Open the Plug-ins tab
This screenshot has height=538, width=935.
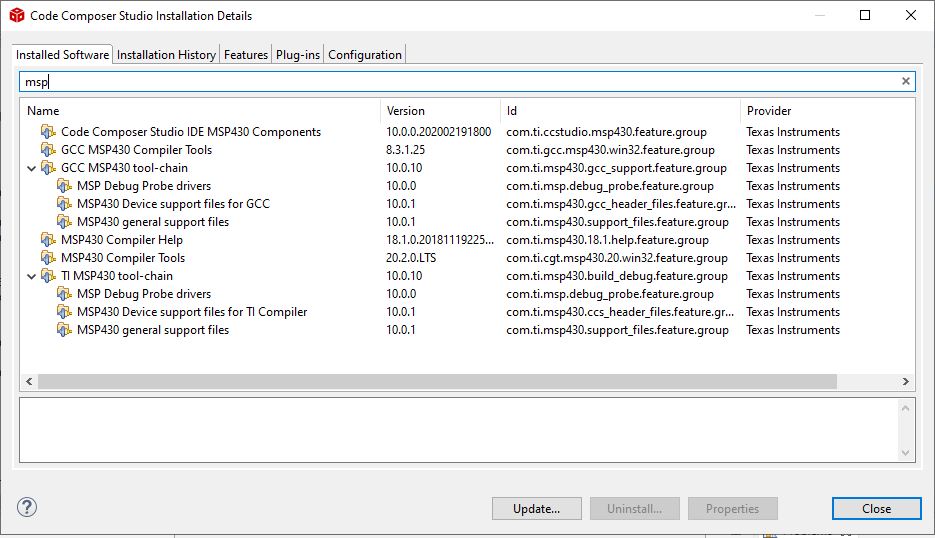coord(298,55)
